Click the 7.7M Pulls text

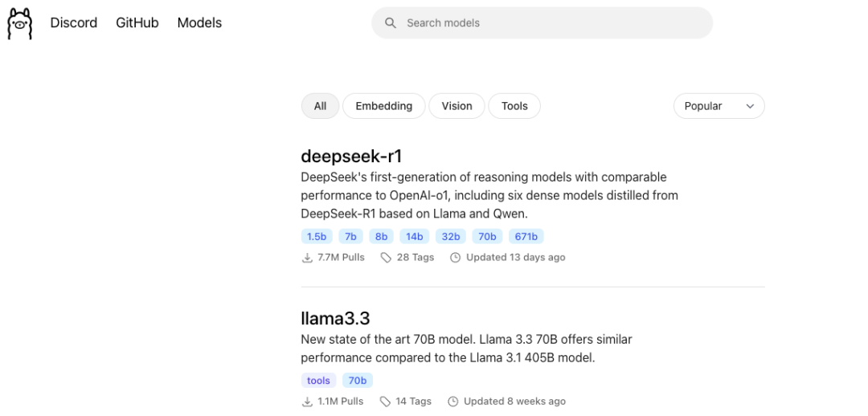pos(341,257)
